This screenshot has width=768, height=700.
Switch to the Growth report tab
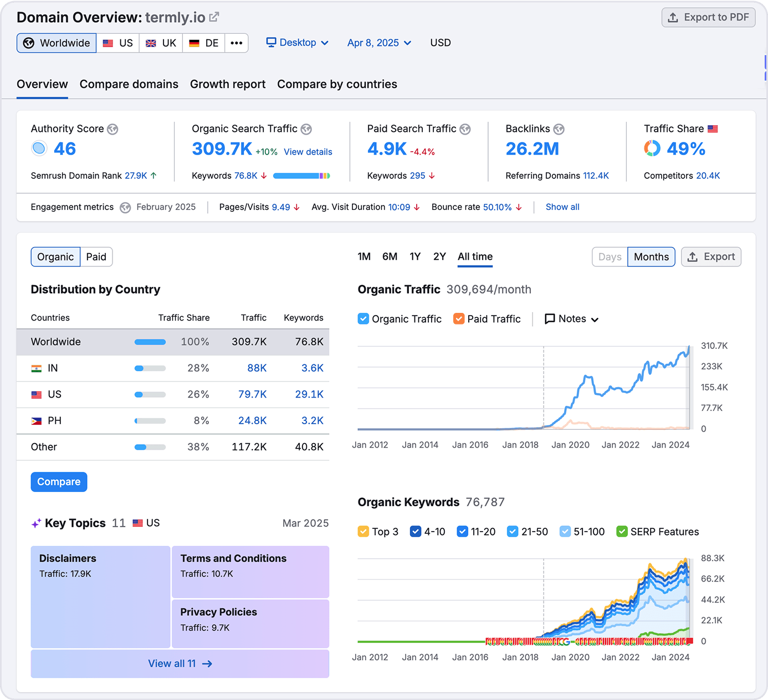228,84
